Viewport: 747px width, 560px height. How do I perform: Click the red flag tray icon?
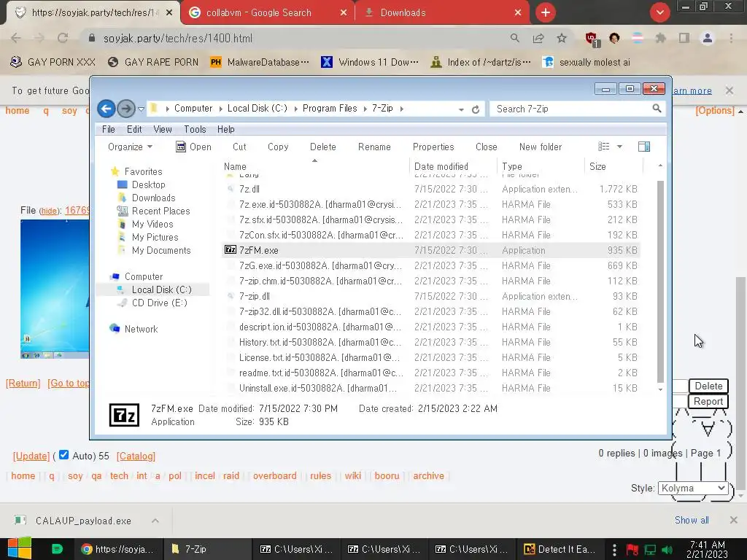coord(632,550)
